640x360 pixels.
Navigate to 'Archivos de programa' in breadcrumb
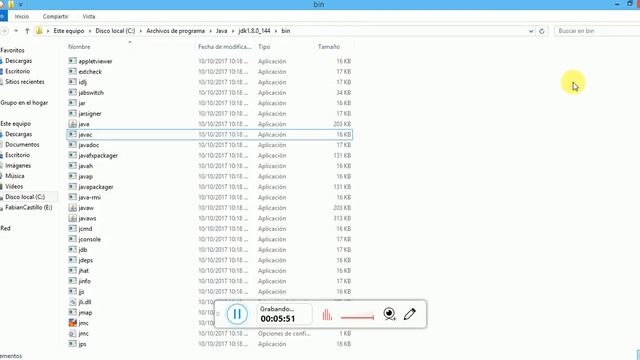coord(176,31)
